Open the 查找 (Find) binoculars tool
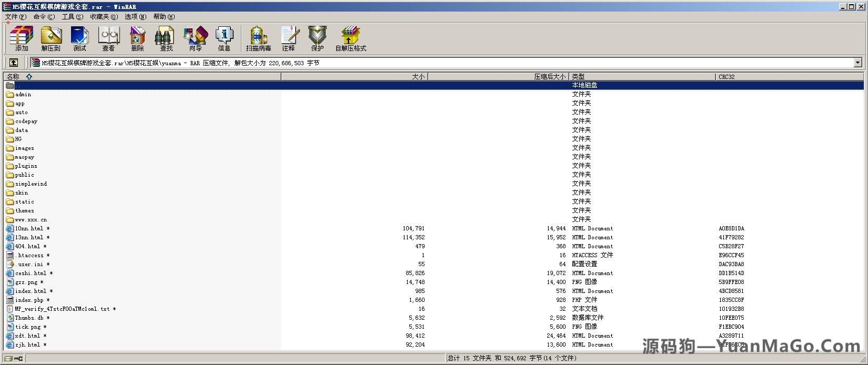The image size is (868, 365). click(x=166, y=38)
